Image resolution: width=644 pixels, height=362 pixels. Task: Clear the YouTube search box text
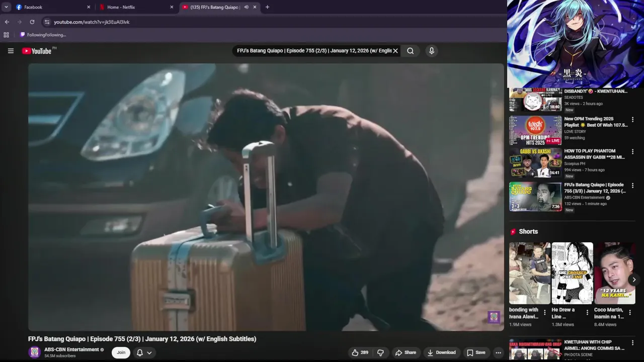pyautogui.click(x=395, y=51)
